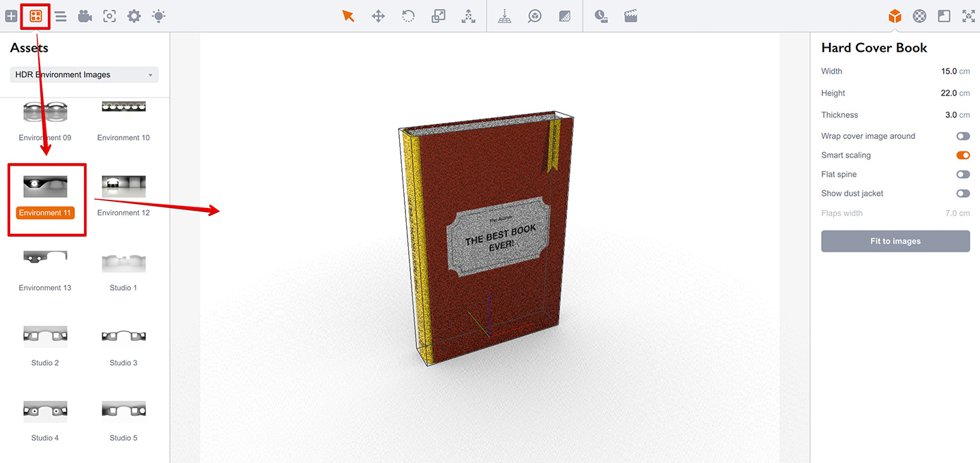Select the Studio 1 asset thumbnail
980x463 pixels.
click(x=123, y=263)
